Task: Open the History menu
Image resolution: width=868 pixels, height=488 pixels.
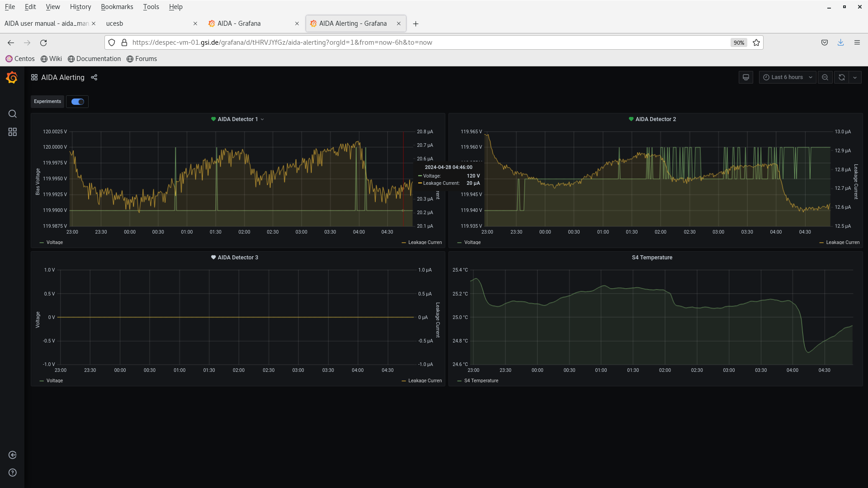Action: coord(80,7)
